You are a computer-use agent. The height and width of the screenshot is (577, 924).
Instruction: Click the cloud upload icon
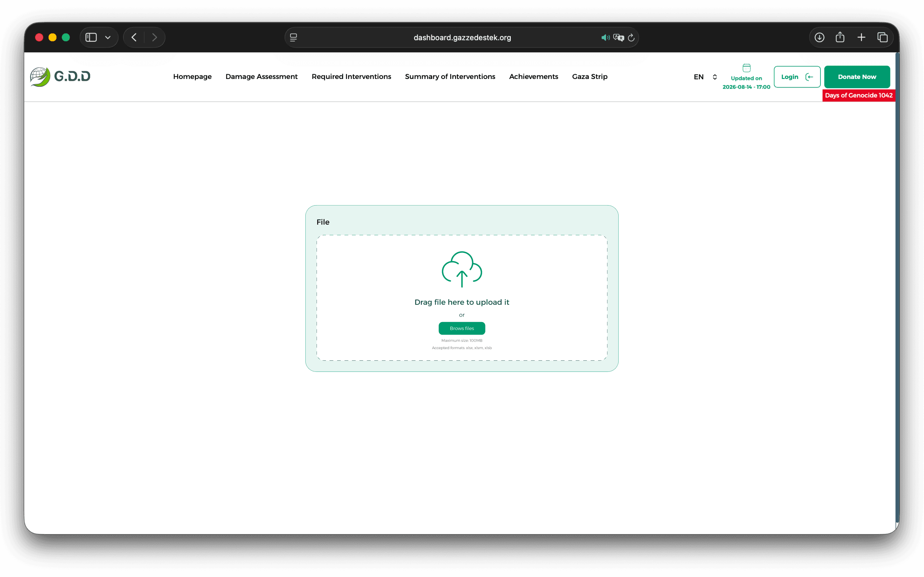462,269
